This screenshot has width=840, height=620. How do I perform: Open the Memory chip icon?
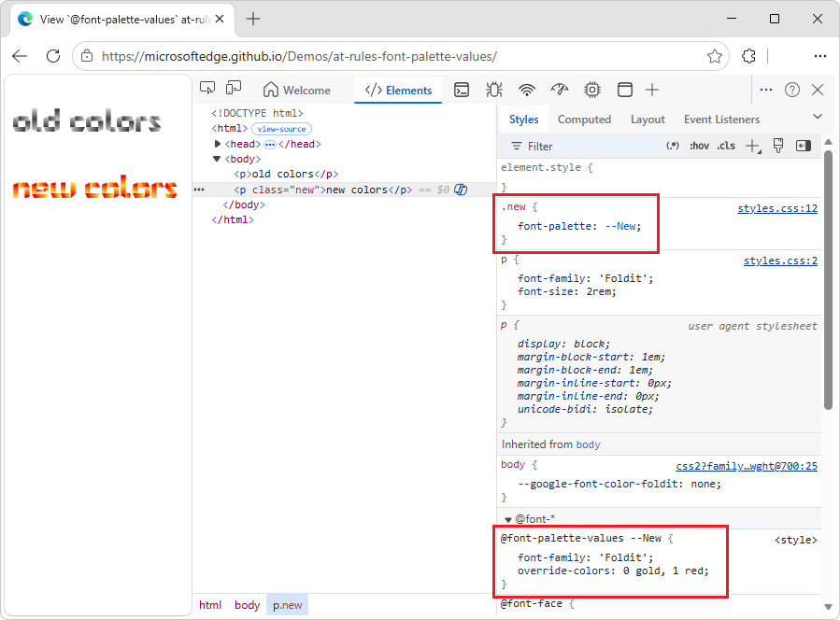[592, 90]
